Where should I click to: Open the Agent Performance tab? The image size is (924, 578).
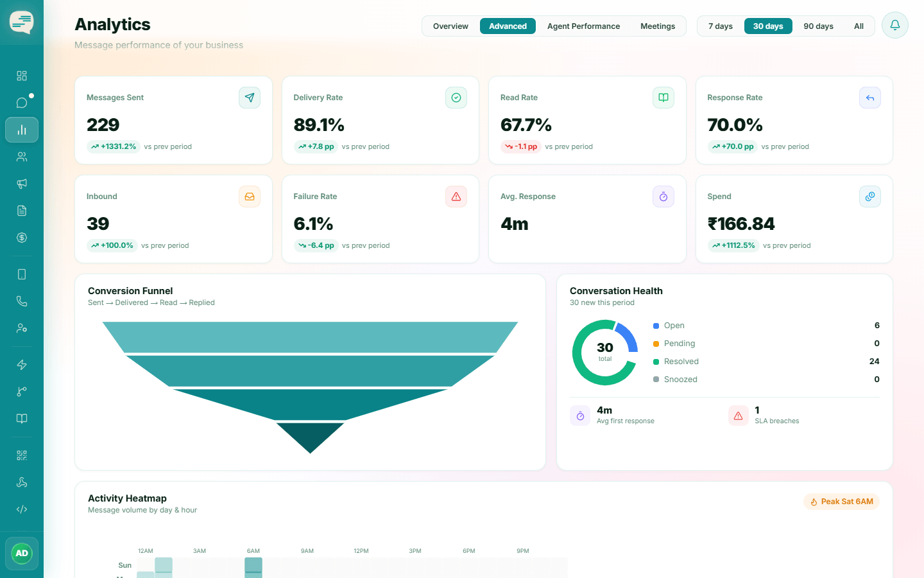click(583, 26)
